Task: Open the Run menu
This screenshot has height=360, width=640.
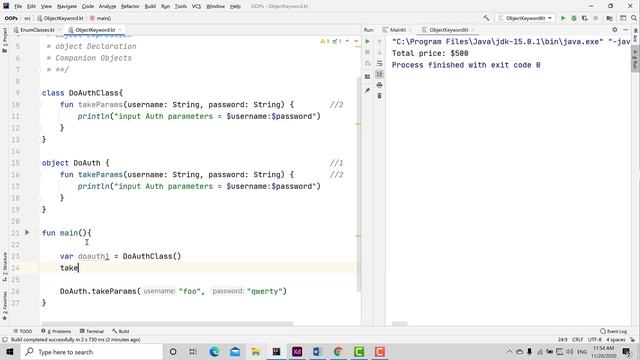Action: coord(165,6)
